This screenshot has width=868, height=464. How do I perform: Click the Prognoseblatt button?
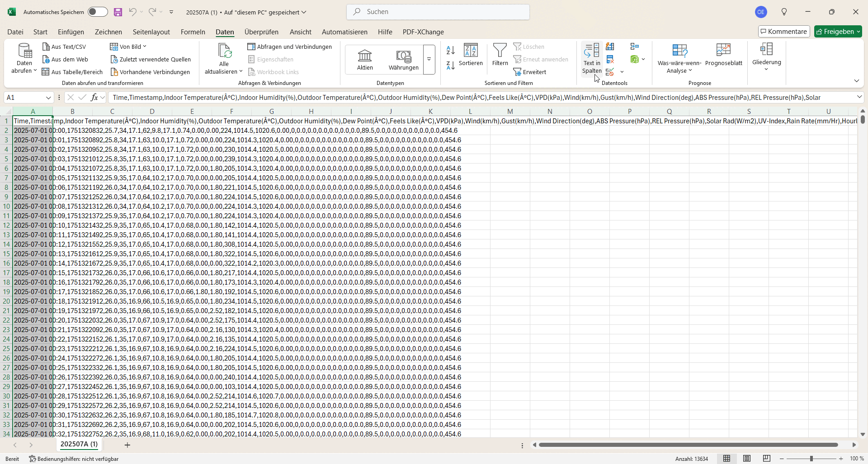(x=723, y=55)
